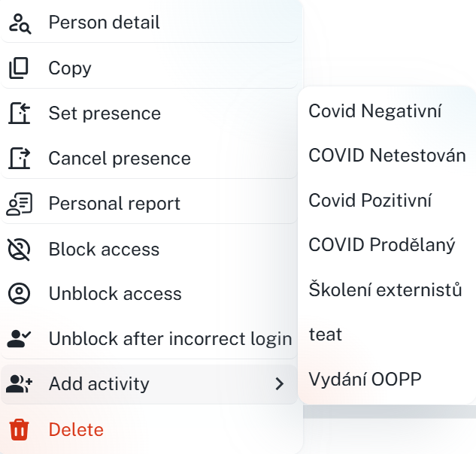Click the Unblock access user-circle icon
Image resolution: width=476 pixels, height=454 pixels.
(x=19, y=294)
